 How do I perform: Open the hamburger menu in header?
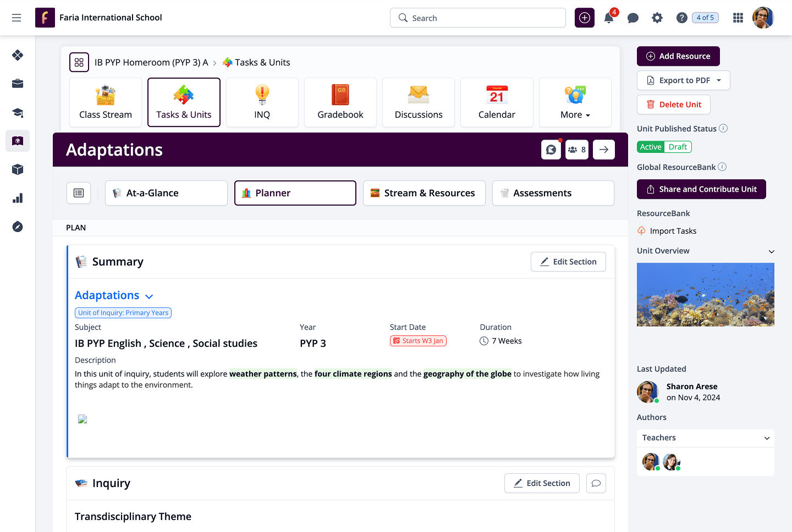click(x=16, y=18)
